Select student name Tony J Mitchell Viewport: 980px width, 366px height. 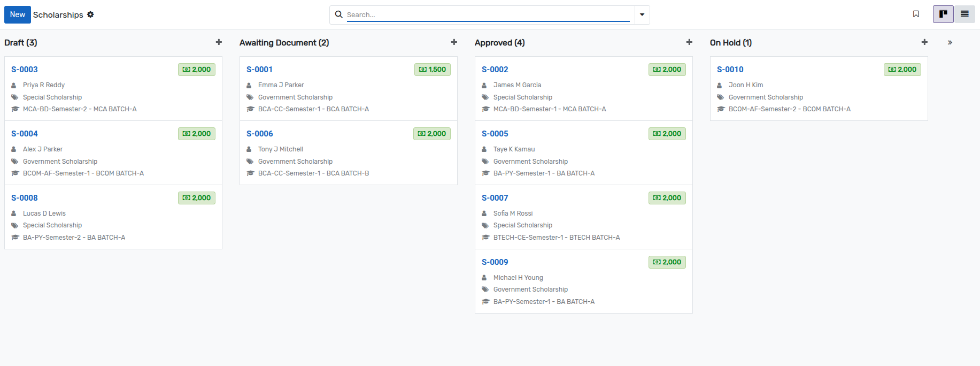pyautogui.click(x=281, y=149)
